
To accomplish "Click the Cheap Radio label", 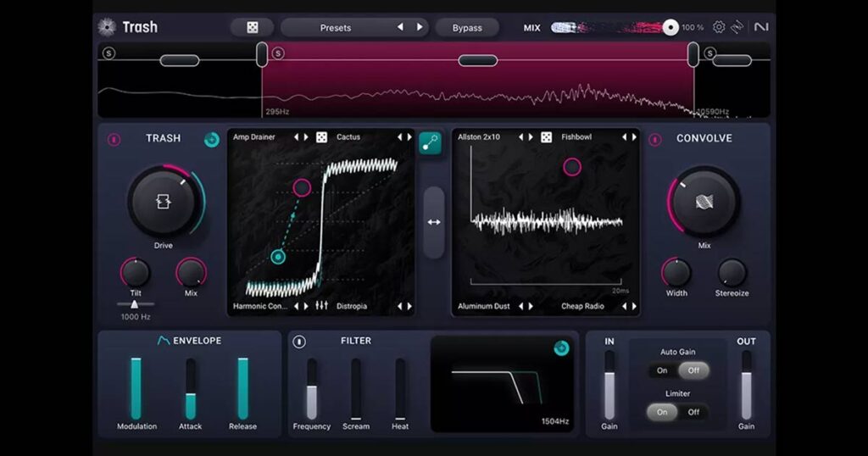I will [x=582, y=306].
